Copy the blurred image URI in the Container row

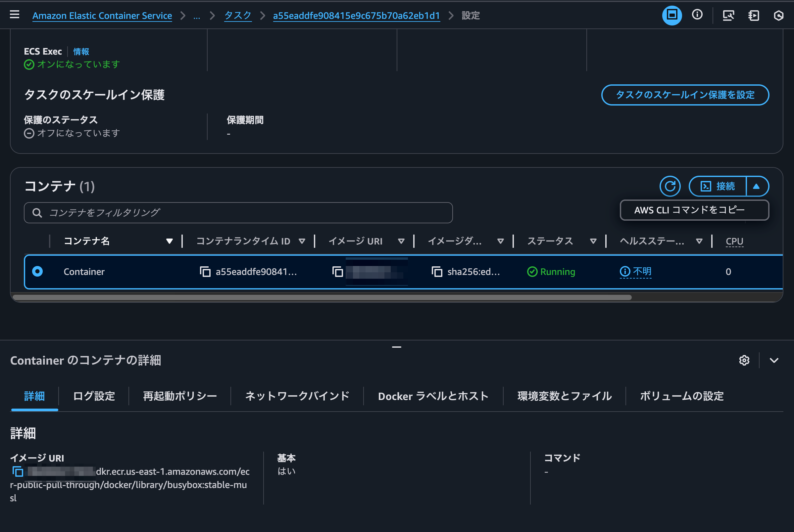coord(337,272)
